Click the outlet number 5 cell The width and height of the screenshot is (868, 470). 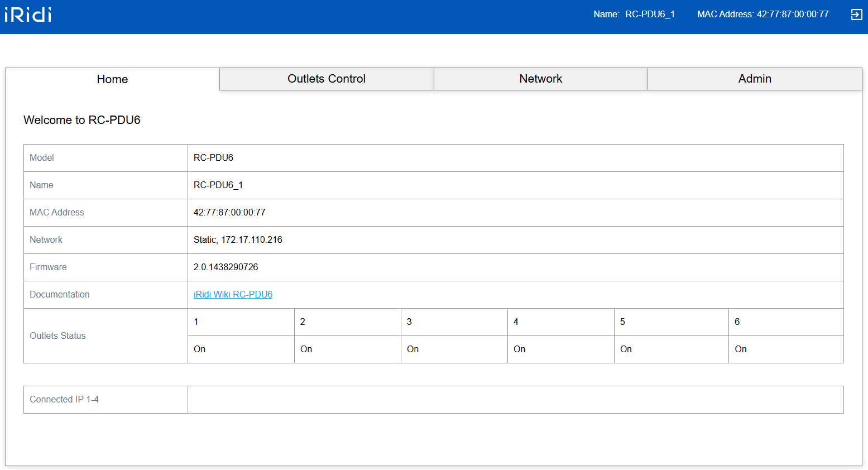[x=672, y=322]
